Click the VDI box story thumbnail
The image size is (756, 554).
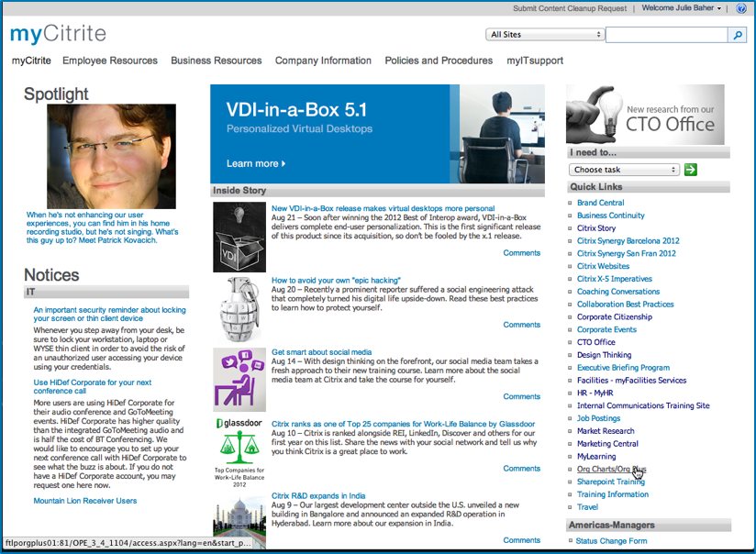239,238
